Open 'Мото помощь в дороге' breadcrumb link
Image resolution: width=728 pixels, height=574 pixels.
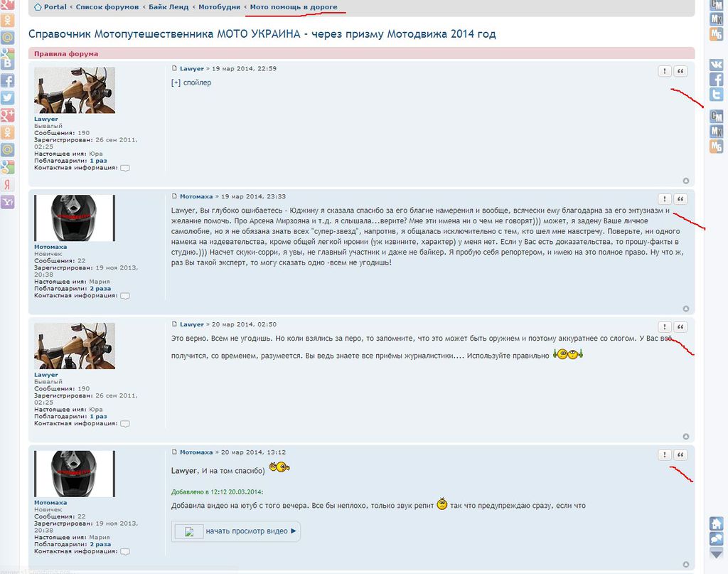(x=294, y=7)
